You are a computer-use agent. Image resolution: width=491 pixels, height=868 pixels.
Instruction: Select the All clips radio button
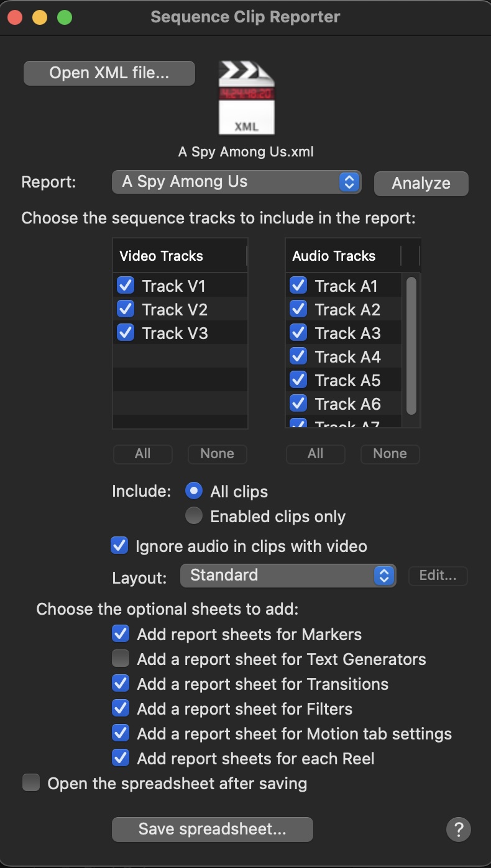(193, 491)
